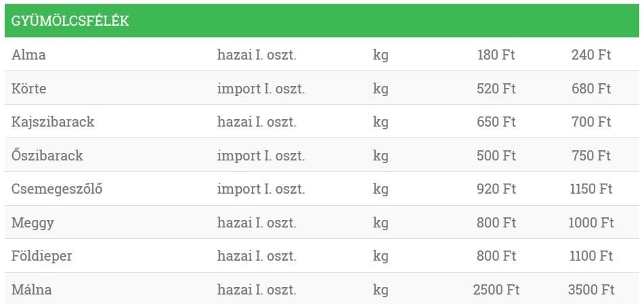
Task: Select the Alma product name
Action: click(x=28, y=55)
